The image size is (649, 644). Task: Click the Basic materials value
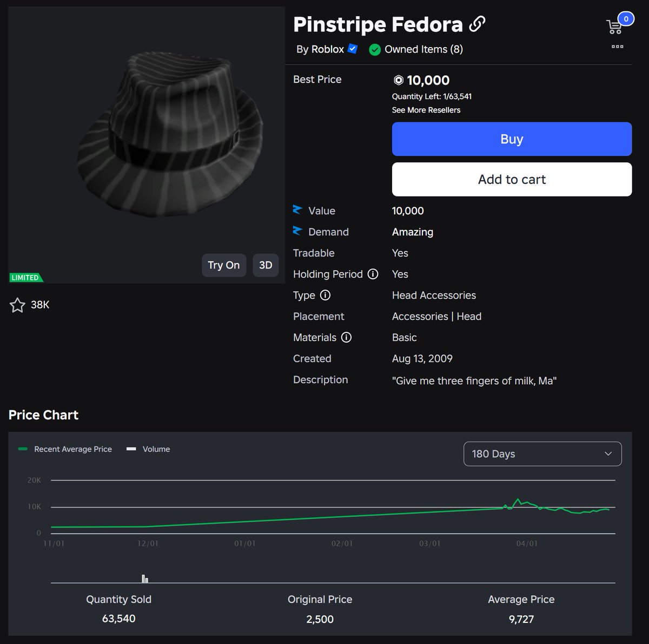coord(404,337)
